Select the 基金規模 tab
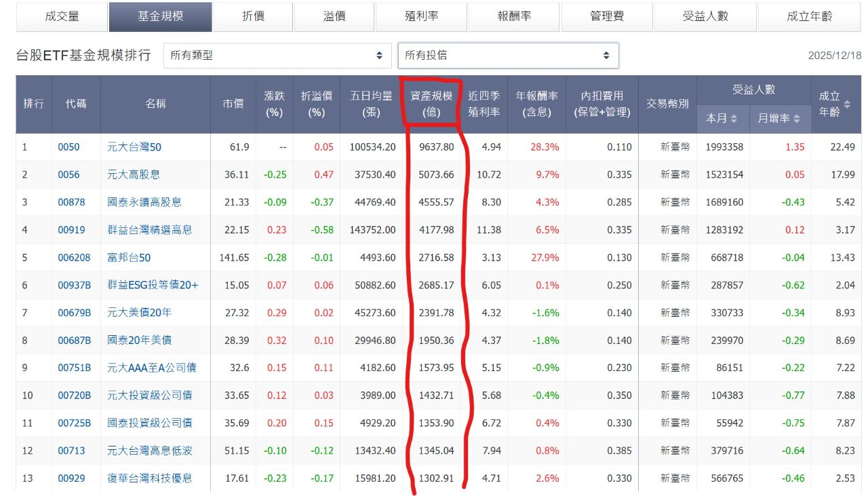This screenshot has width=868, height=496. tap(160, 16)
